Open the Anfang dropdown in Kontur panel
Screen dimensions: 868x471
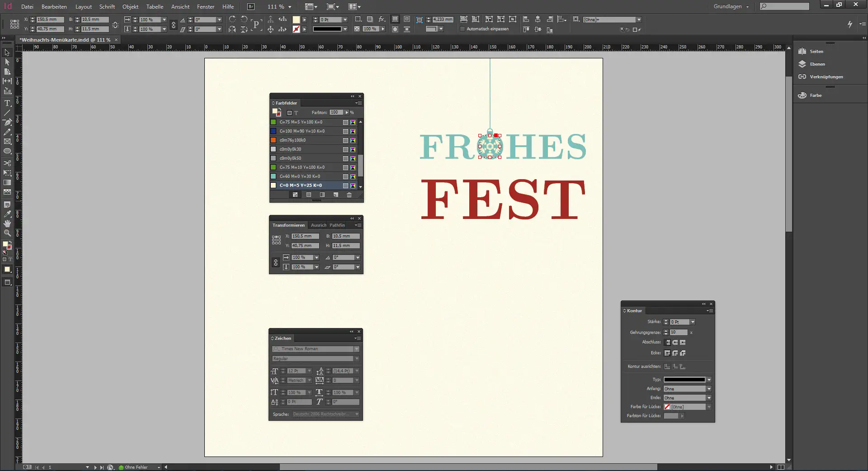709,389
